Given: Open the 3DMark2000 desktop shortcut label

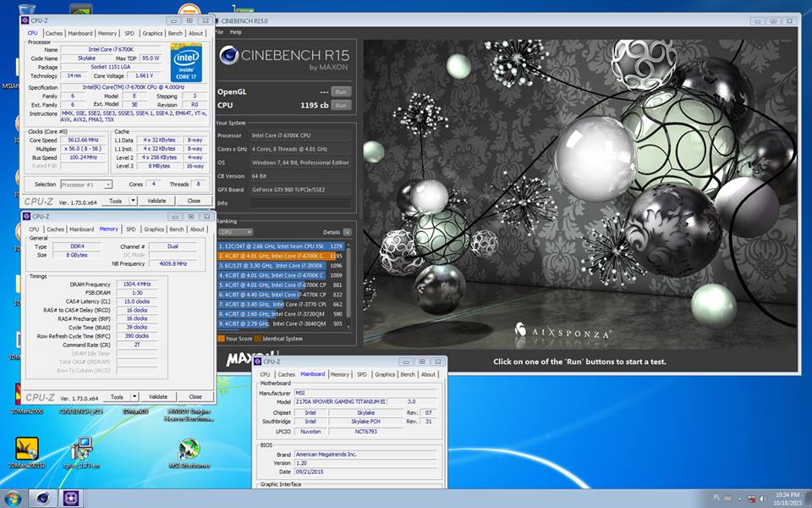Looking at the screenshot, I should tap(27, 411).
